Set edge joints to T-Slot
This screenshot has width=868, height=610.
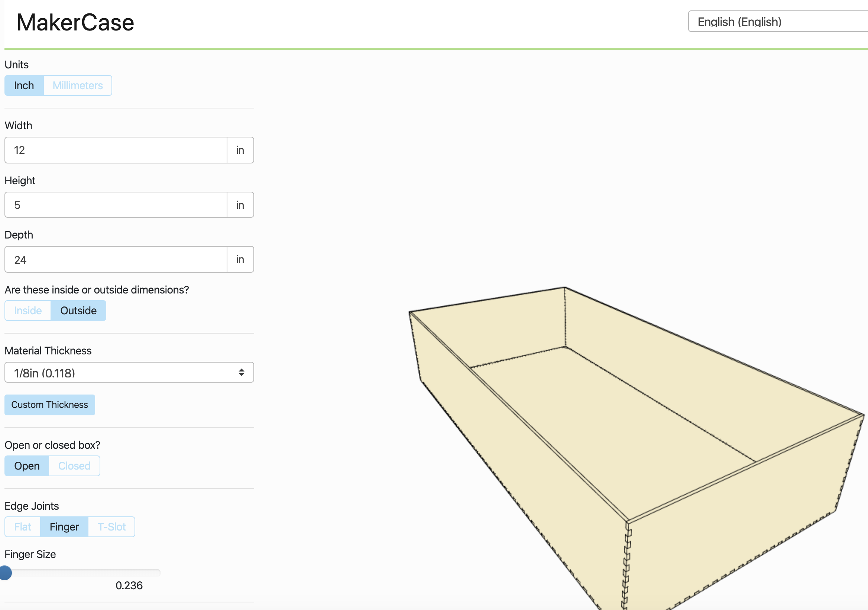click(x=111, y=526)
